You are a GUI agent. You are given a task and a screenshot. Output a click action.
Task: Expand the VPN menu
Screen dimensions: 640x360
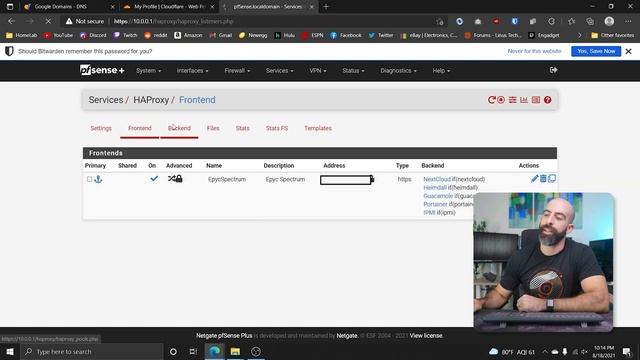coord(318,71)
